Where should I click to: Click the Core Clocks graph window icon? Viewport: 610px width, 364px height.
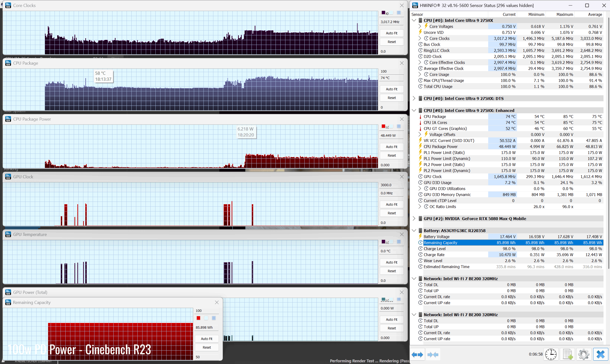pos(8,5)
